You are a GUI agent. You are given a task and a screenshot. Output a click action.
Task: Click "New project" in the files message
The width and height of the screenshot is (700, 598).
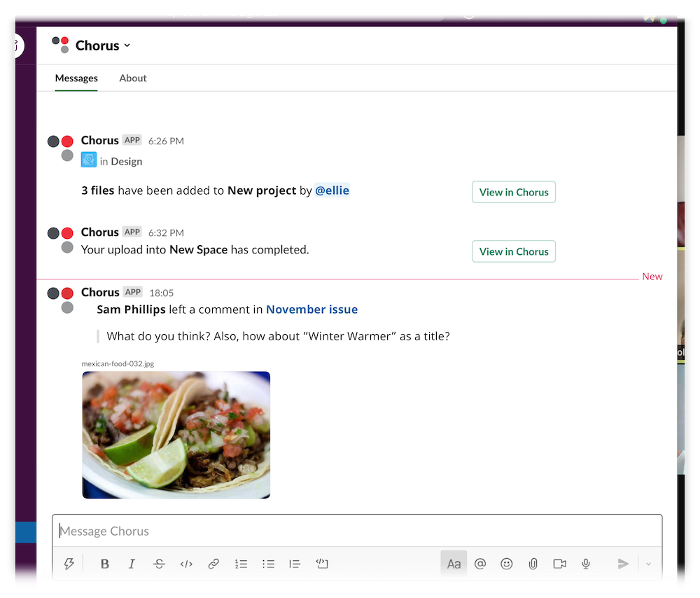point(262,190)
